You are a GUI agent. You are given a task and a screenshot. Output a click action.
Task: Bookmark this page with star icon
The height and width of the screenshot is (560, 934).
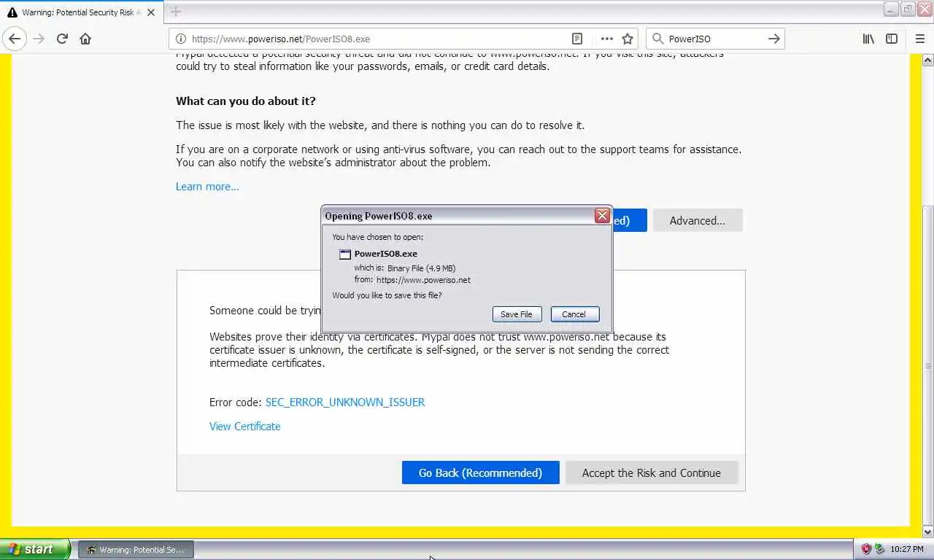[x=628, y=39]
